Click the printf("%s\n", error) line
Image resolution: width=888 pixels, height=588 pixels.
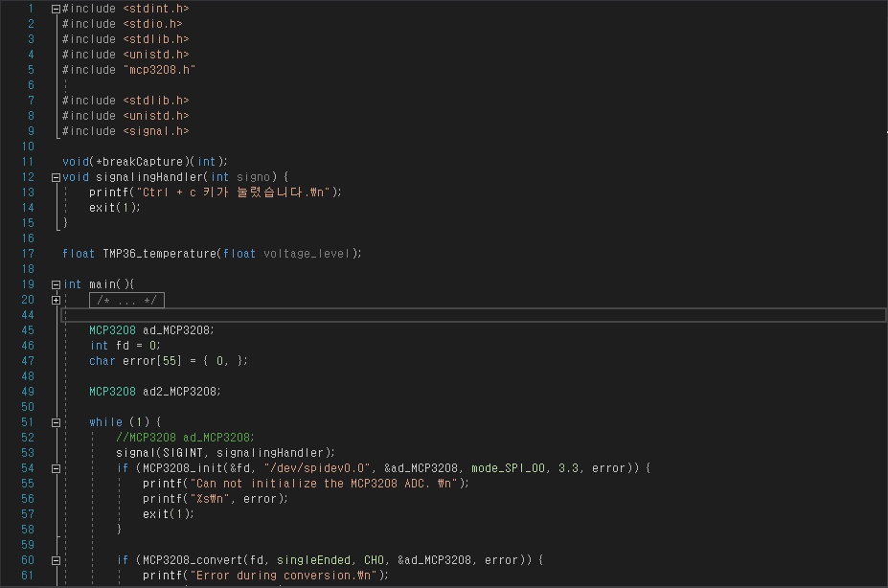[x=216, y=499]
